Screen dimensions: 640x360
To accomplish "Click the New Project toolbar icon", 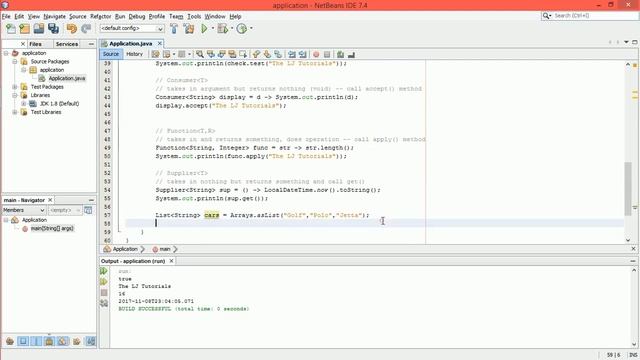I will (24, 29).
